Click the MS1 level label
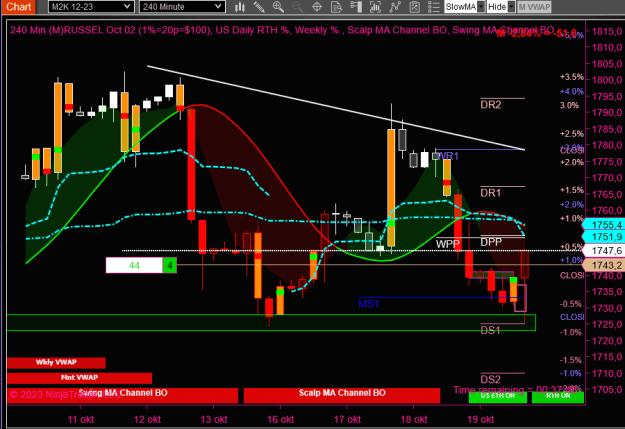The height and width of the screenshot is (429, 625). 369,304
